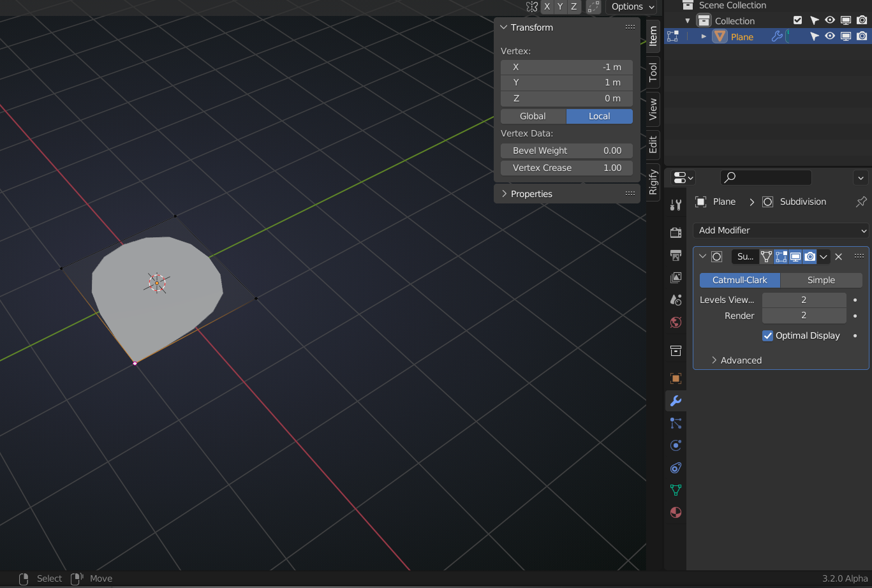Viewport: 872px width, 588px height.
Task: Uncheck Optimal Display checkbox
Action: (x=768, y=335)
